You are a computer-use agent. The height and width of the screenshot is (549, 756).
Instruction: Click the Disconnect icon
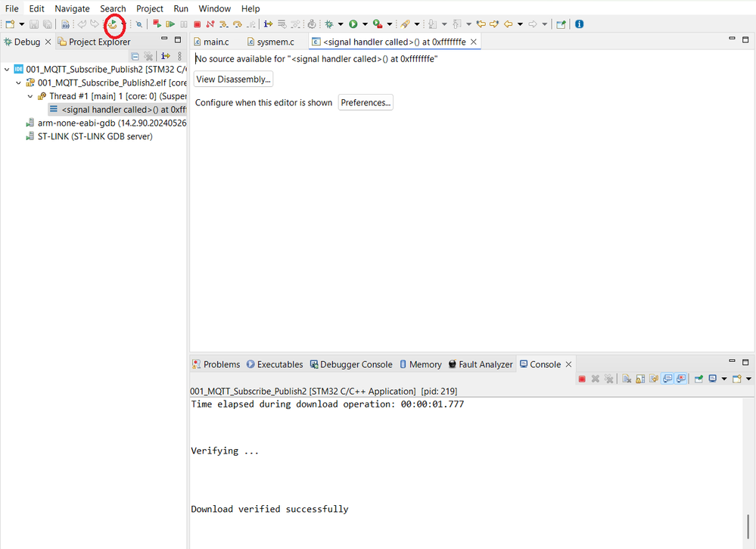pos(210,24)
